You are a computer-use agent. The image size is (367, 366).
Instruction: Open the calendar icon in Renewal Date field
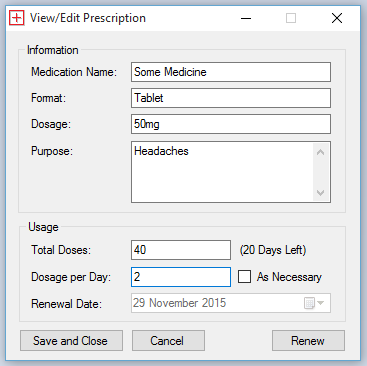pos(309,303)
